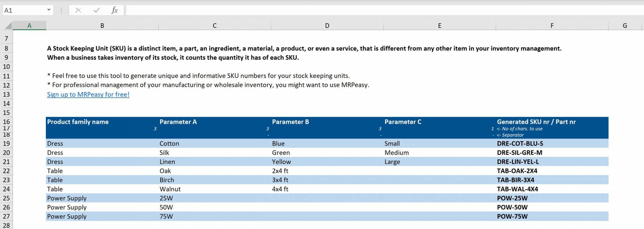Select the Generated SKU nr header cell
This screenshot has width=644, height=229.
537,122
